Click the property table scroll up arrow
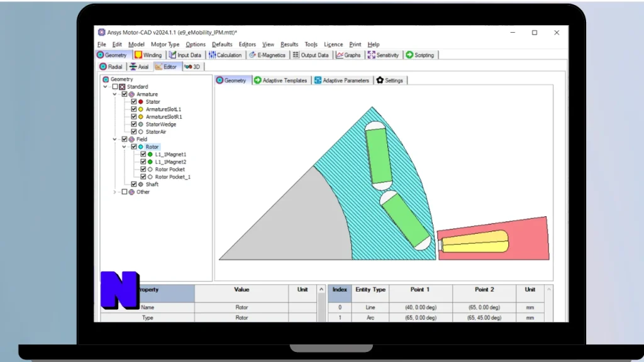 coord(321,290)
